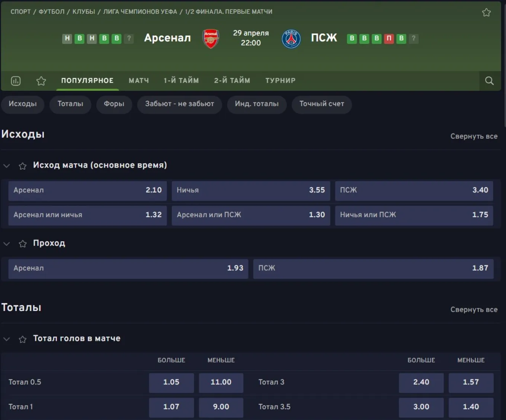The image size is (506, 420).
Task: Pick Тотал 0.5 меньше 11.00
Action: pyautogui.click(x=221, y=383)
